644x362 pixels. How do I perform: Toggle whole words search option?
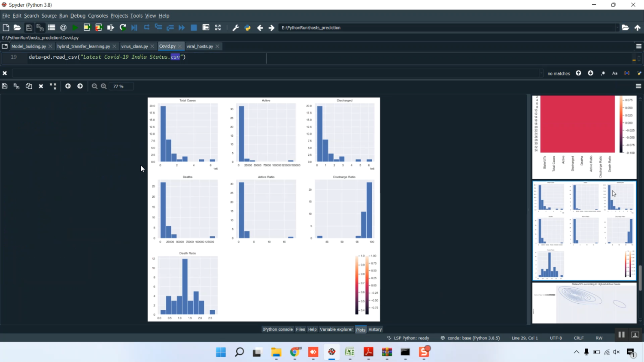tap(627, 73)
